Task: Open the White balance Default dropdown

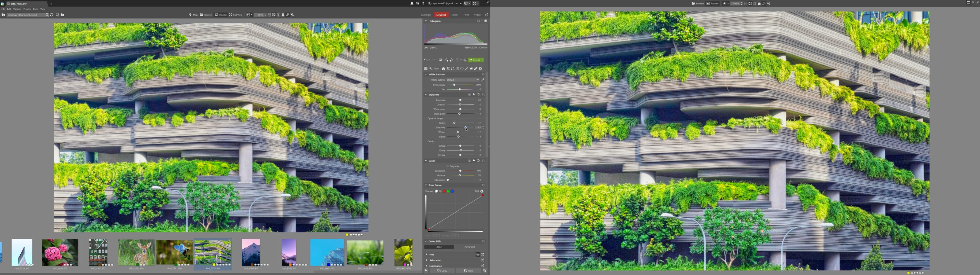Action: coord(462,80)
